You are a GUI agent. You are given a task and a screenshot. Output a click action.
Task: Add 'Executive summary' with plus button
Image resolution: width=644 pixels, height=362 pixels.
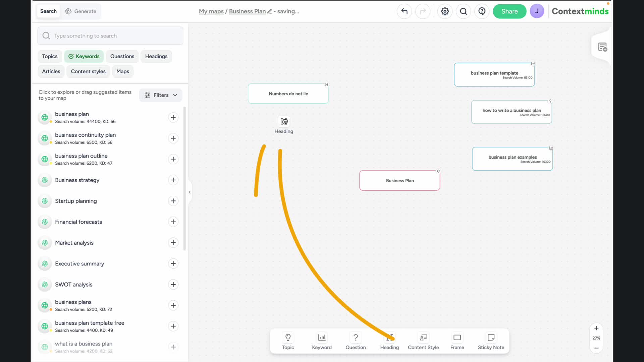click(173, 263)
